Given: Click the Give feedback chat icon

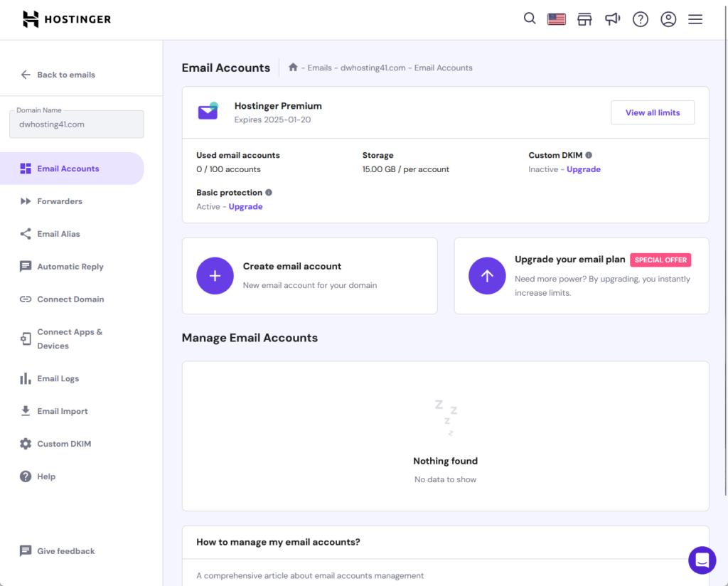Looking at the screenshot, I should click(26, 551).
